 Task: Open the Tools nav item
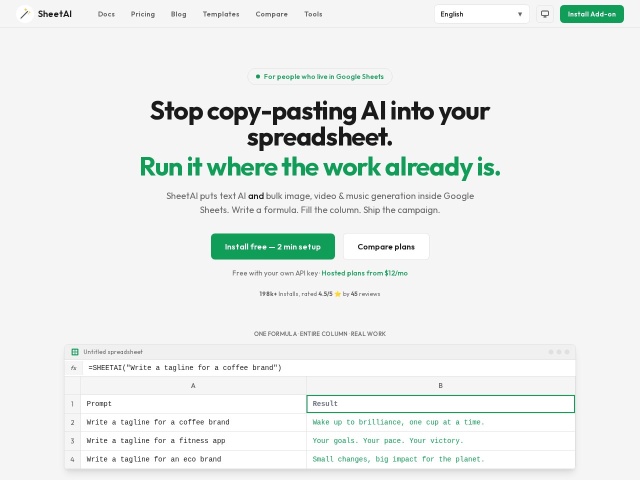point(313,14)
